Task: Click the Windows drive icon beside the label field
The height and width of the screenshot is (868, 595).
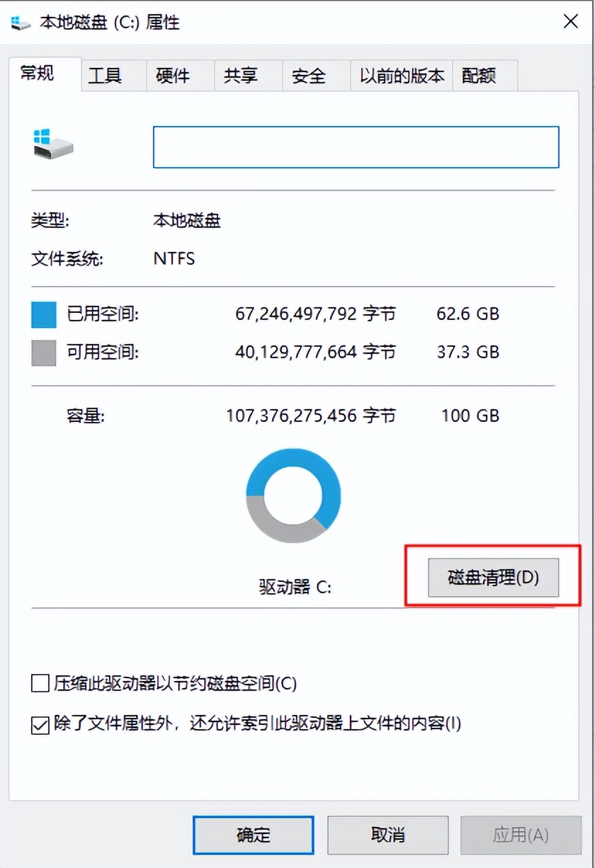Action: [52, 145]
